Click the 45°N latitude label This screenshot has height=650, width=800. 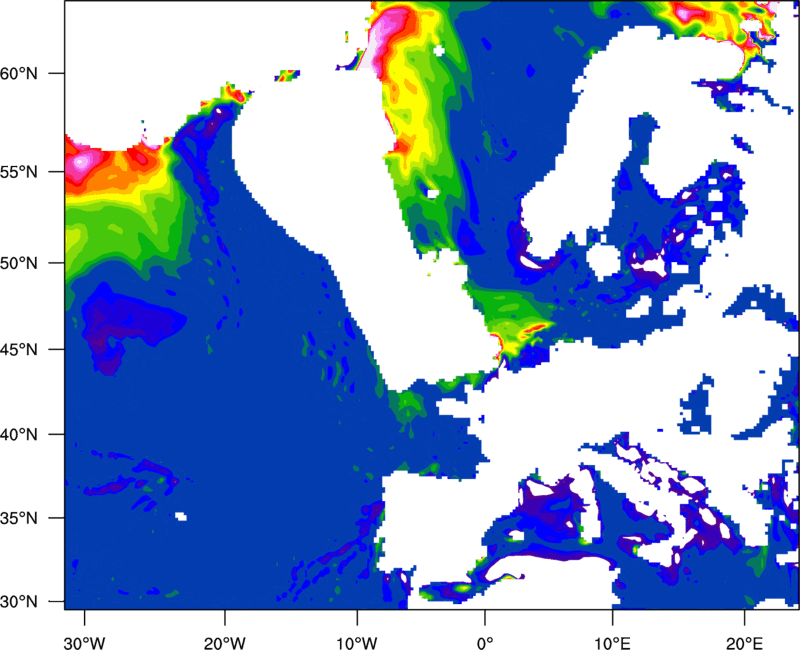pos(19,349)
